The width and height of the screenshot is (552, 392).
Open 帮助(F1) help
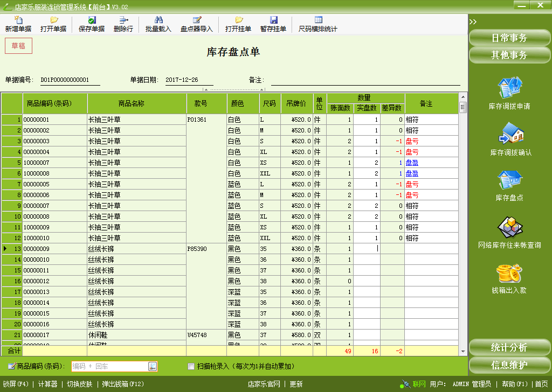pyautogui.click(x=515, y=384)
